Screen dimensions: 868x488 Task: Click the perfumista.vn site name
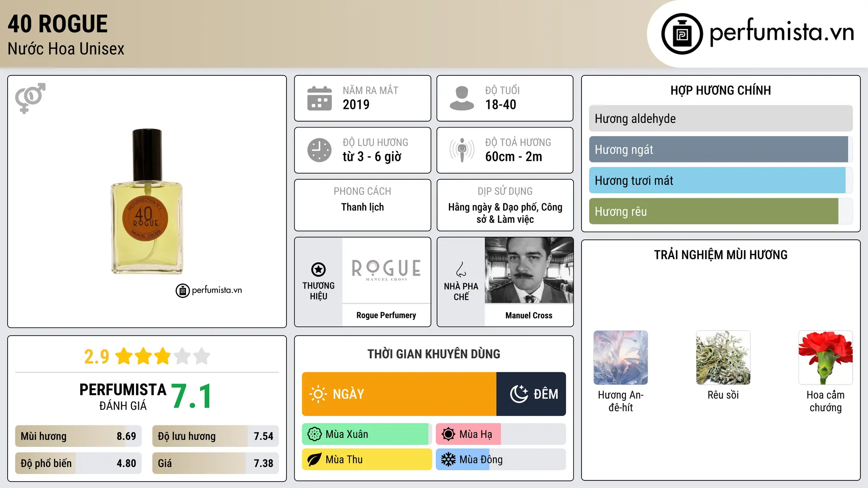pos(782,32)
